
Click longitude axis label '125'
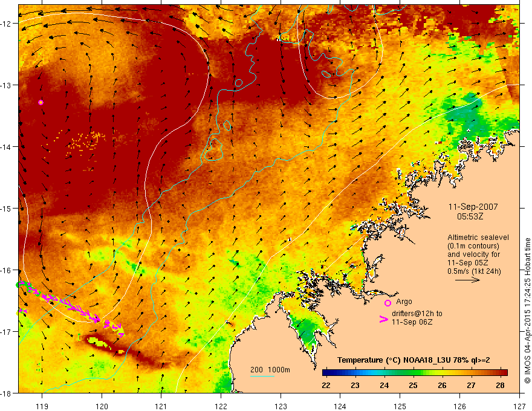(x=400, y=406)
